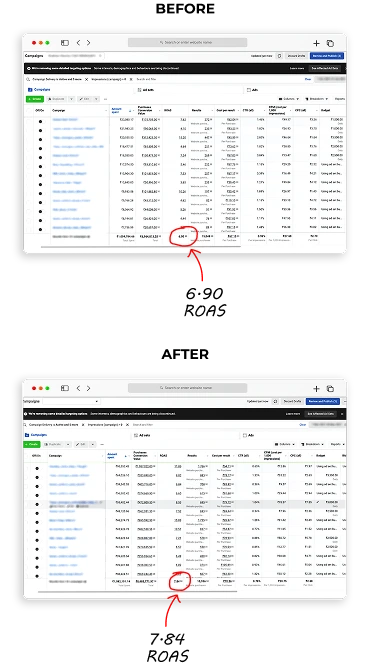Open more actions ellipsis beside Edit in AFTER
The image size is (370, 665).
pyautogui.click(x=102, y=444)
